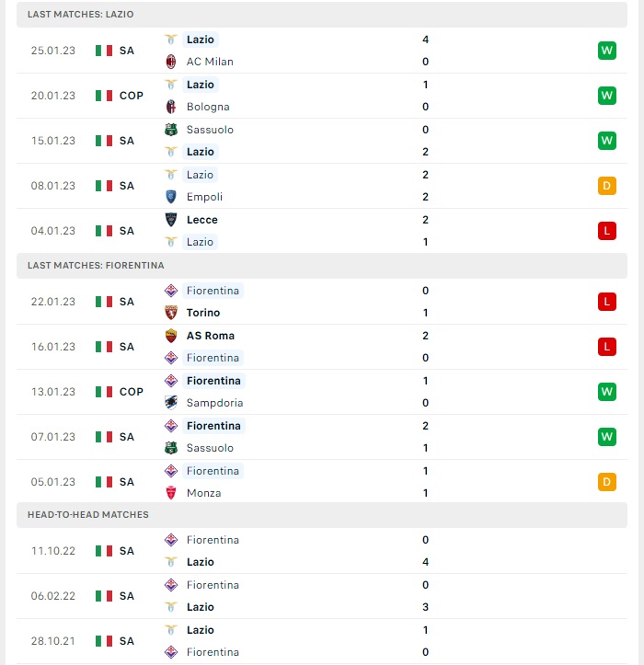Select the 28.10.21 Lazio vs Fiorentina match row
644x665 pixels.
322,641
